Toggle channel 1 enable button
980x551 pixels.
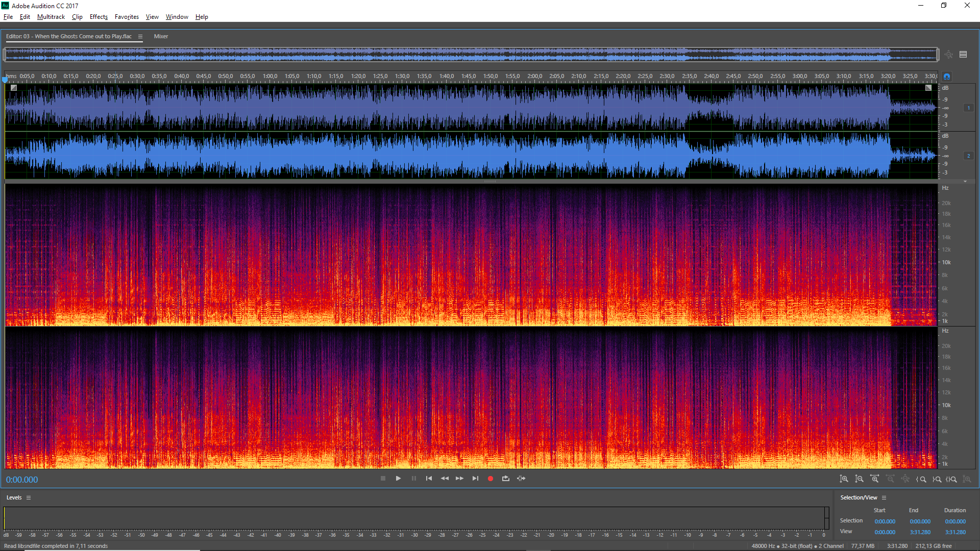coord(968,108)
